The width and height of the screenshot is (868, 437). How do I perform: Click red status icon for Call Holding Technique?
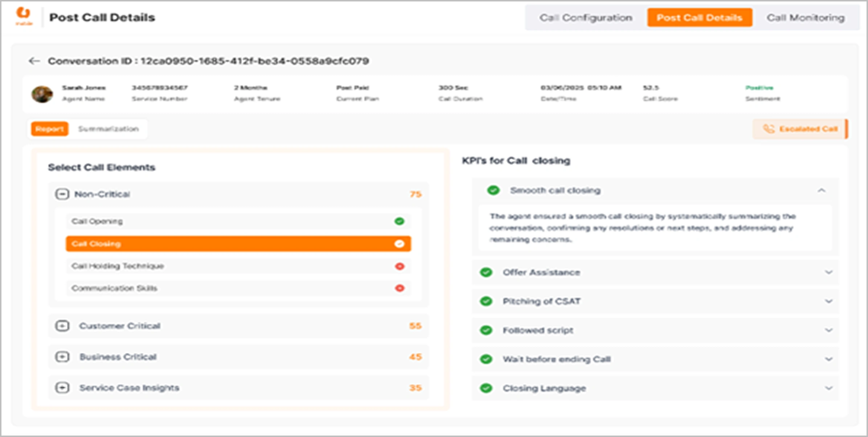pyautogui.click(x=400, y=266)
